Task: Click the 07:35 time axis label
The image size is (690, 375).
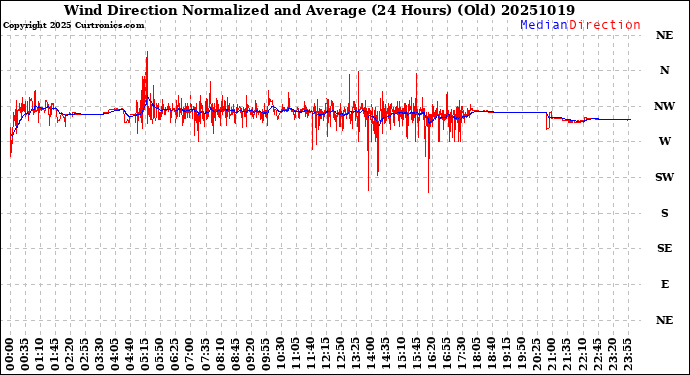Action: [205, 355]
